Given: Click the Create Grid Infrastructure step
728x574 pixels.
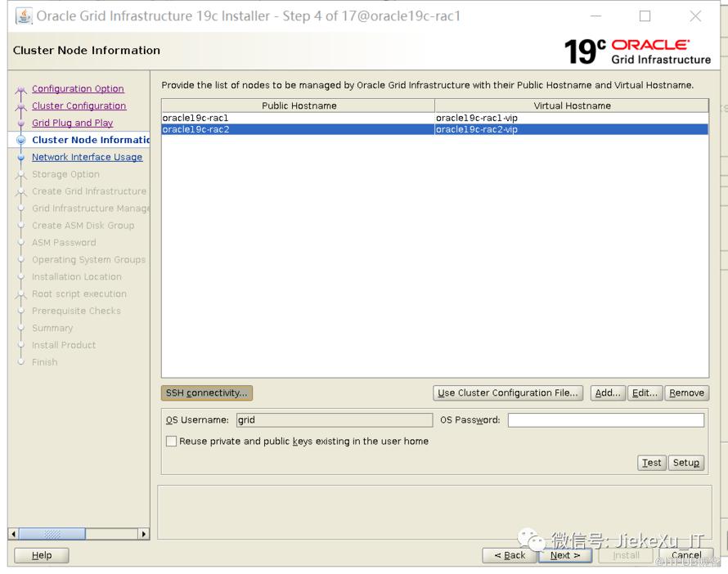Looking at the screenshot, I should [x=89, y=191].
